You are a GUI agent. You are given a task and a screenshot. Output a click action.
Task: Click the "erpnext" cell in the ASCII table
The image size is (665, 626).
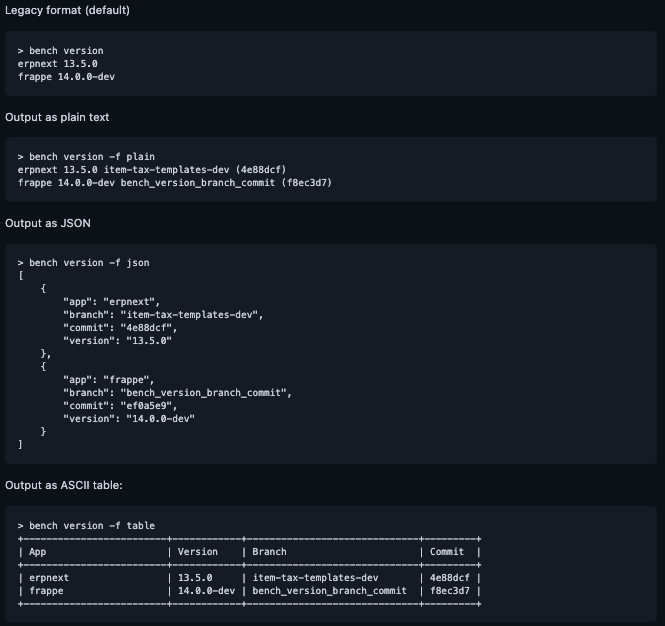pyautogui.click(x=49, y=578)
